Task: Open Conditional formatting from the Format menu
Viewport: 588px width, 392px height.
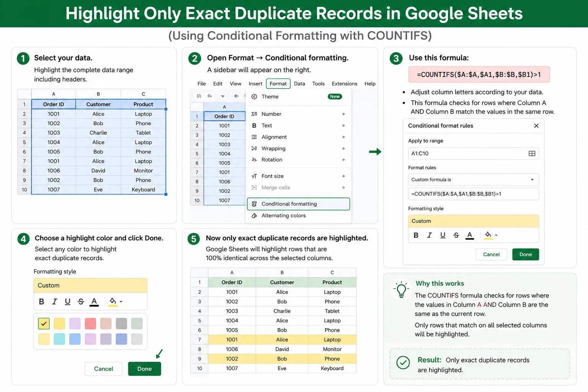Action: [x=299, y=204]
